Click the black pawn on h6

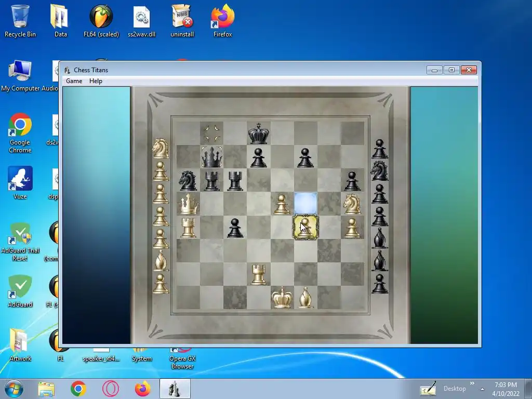point(352,180)
